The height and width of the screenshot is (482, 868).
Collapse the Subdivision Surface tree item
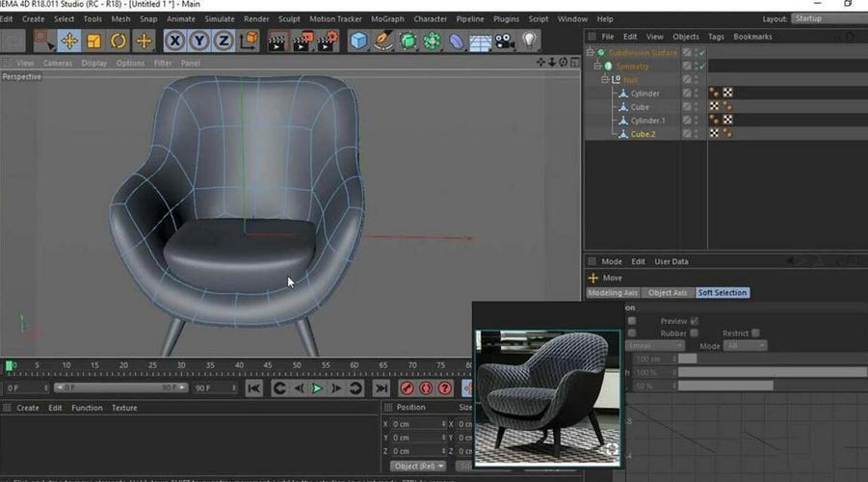[589, 53]
